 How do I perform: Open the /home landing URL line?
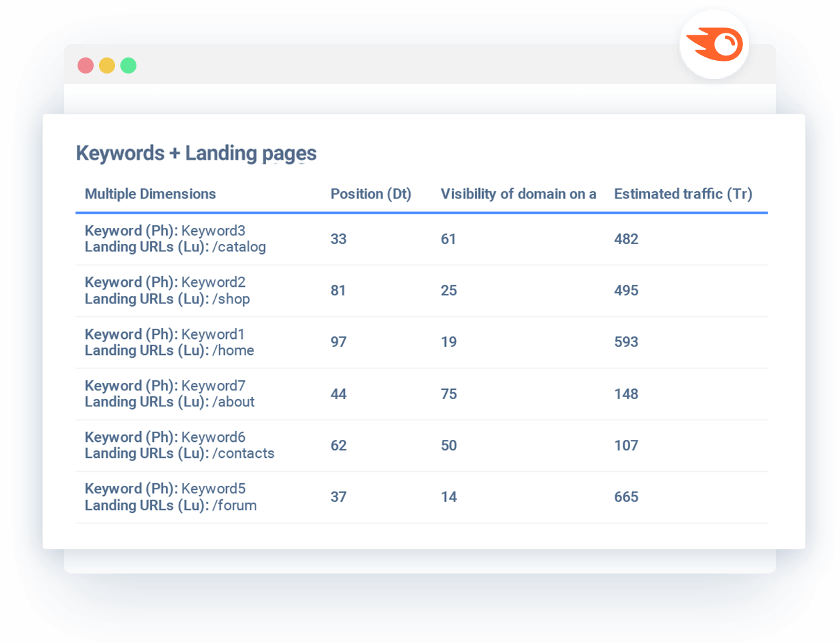pyautogui.click(x=169, y=350)
